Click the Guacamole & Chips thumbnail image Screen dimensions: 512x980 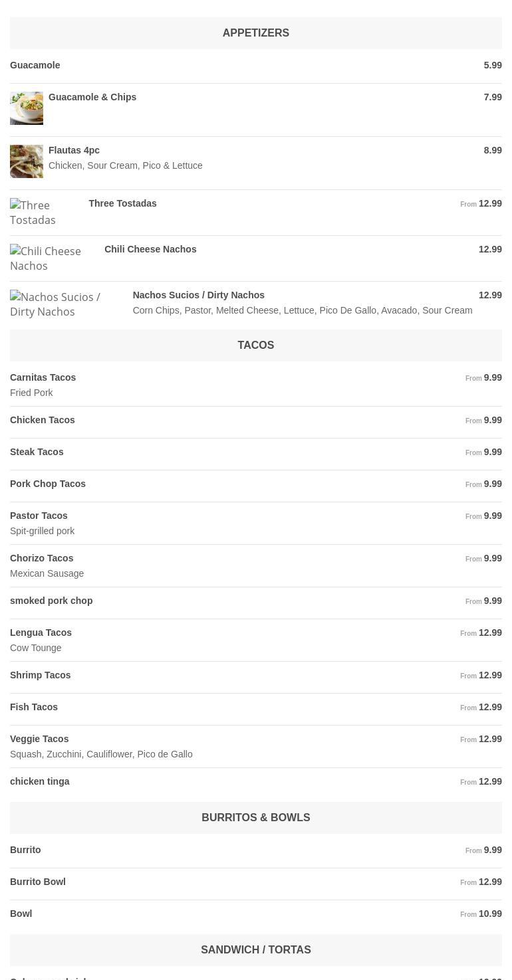[27, 108]
